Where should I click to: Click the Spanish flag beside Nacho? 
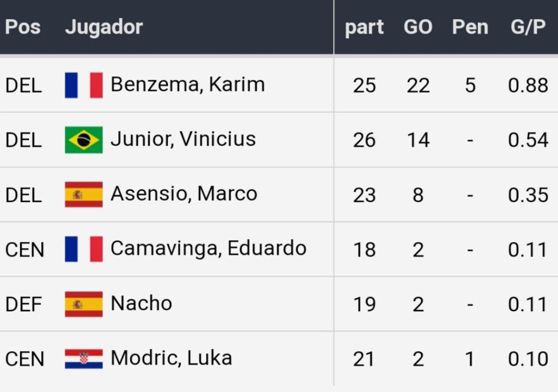tap(83, 304)
